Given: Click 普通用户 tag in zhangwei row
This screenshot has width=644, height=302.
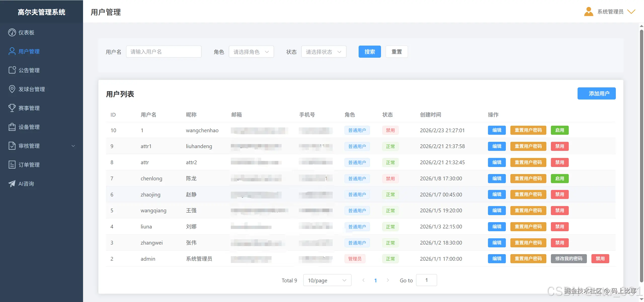Looking at the screenshot, I should click(357, 243).
